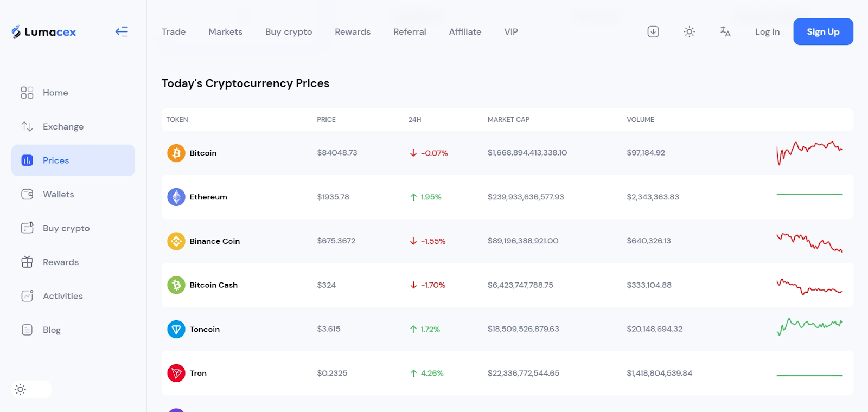The height and width of the screenshot is (412, 868).
Task: Click the Toncoin coin icon
Action: coord(176,329)
